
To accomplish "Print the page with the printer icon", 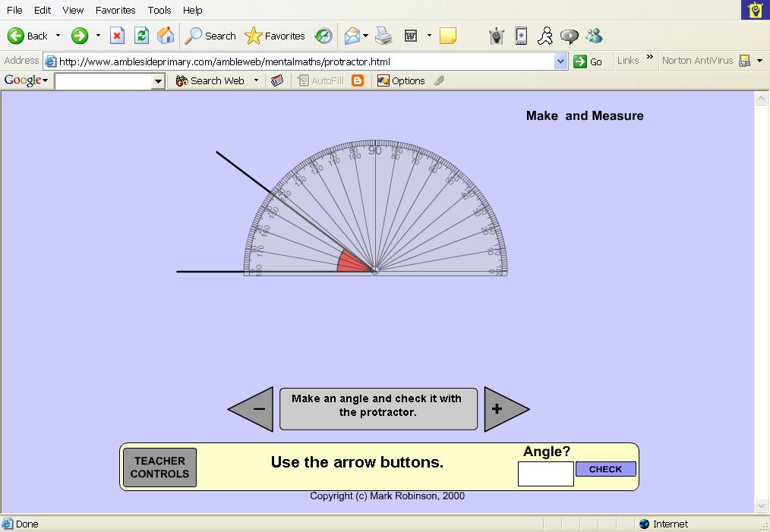I will (383, 36).
